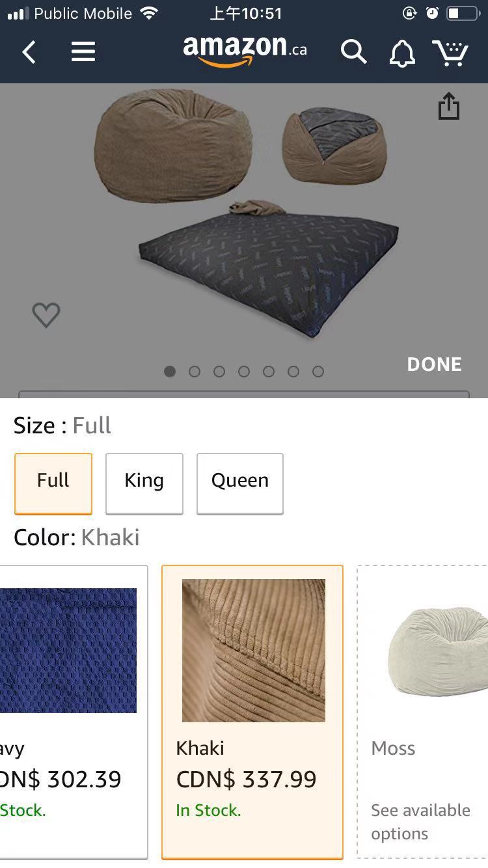
Task: Tap DONE to close options
Action: point(434,364)
